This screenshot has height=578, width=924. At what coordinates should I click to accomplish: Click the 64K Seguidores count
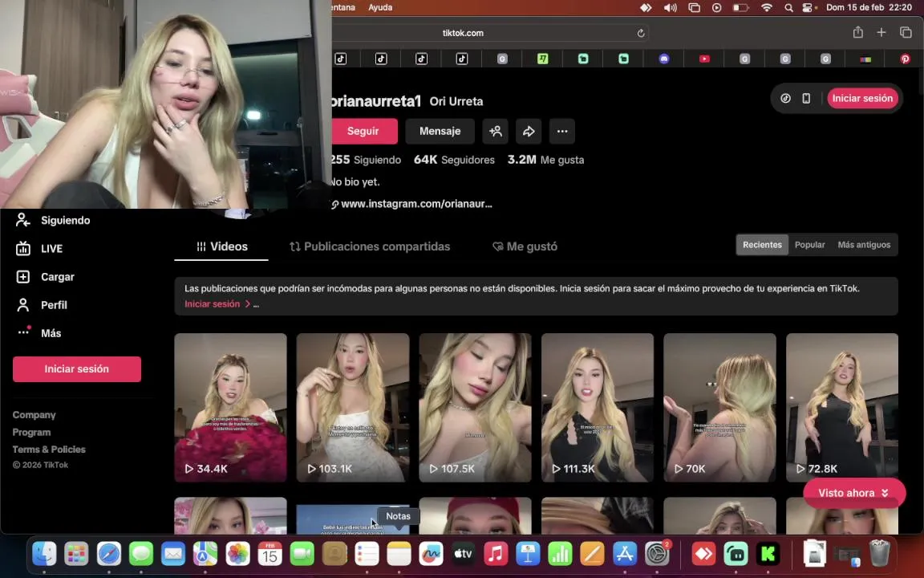pos(454,160)
